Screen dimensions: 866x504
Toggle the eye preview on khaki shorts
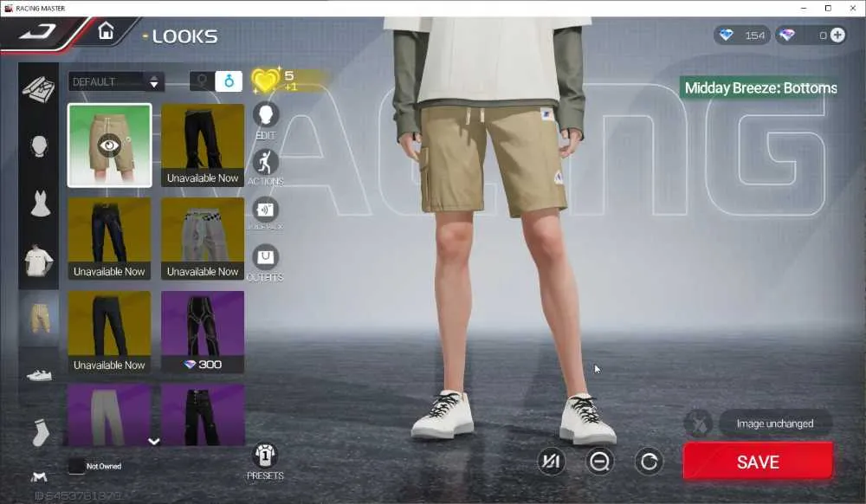109,145
